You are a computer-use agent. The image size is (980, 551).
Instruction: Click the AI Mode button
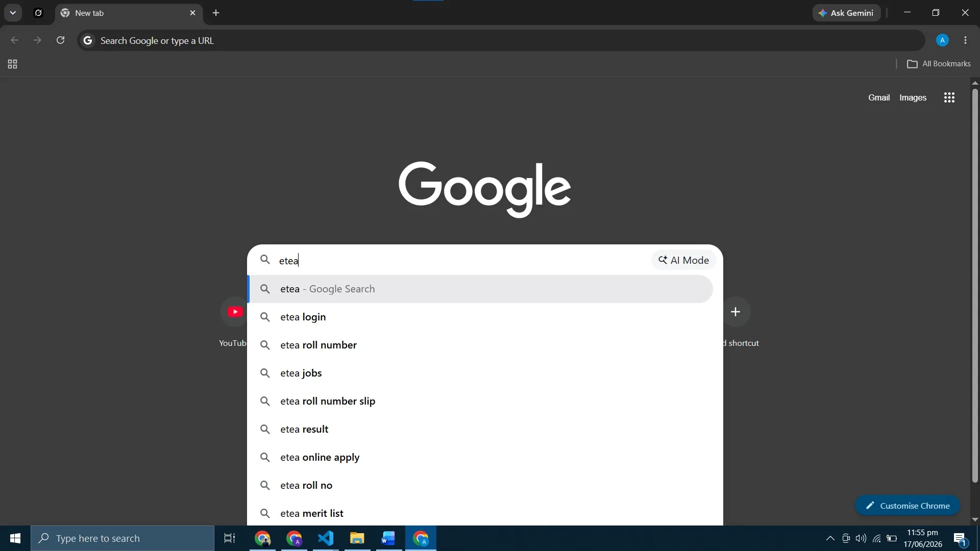tap(683, 260)
